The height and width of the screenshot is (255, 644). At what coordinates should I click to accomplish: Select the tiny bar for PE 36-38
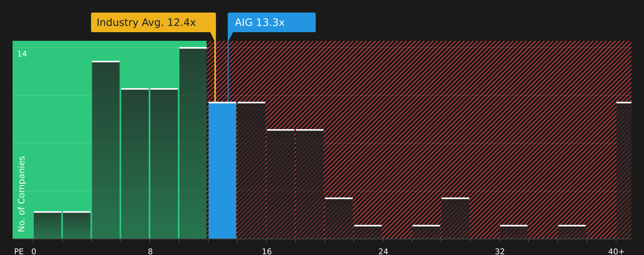572,232
